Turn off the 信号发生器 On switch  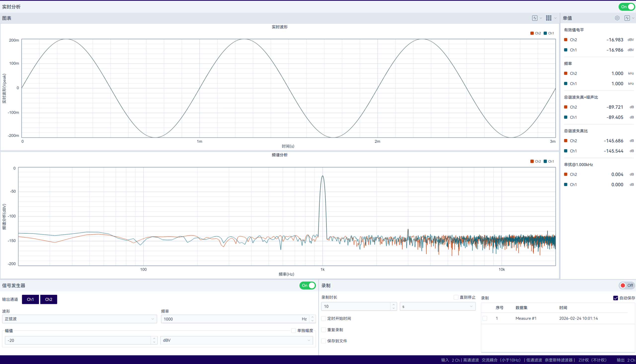307,286
